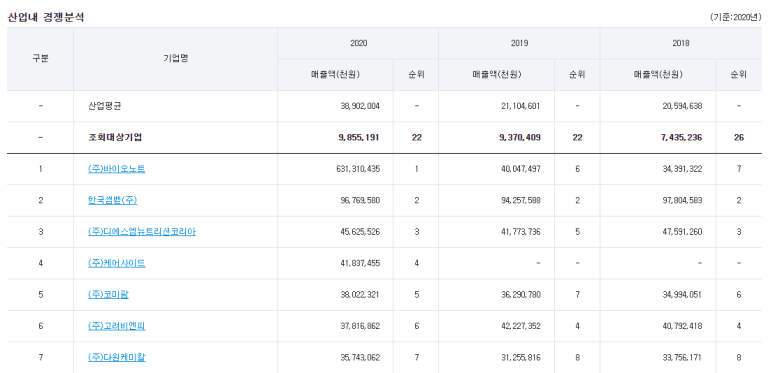This screenshot has width=773, height=373.
Task: Select the value 34,391,322
Action: (682, 169)
